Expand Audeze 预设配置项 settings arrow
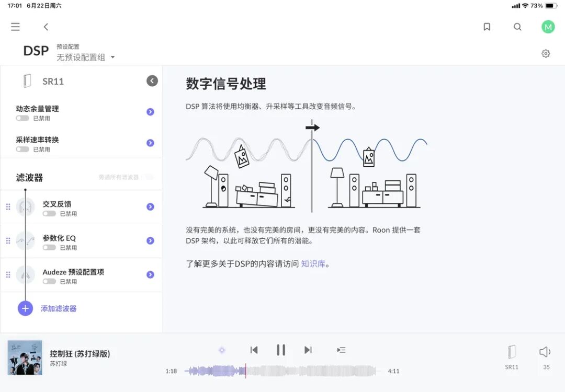 150,274
